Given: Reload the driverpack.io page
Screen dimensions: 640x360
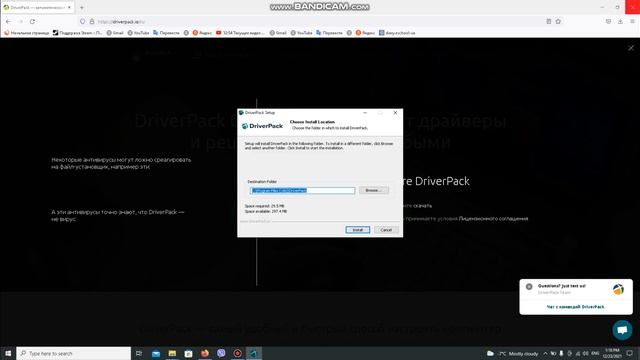Looking at the screenshot, I should [32, 21].
